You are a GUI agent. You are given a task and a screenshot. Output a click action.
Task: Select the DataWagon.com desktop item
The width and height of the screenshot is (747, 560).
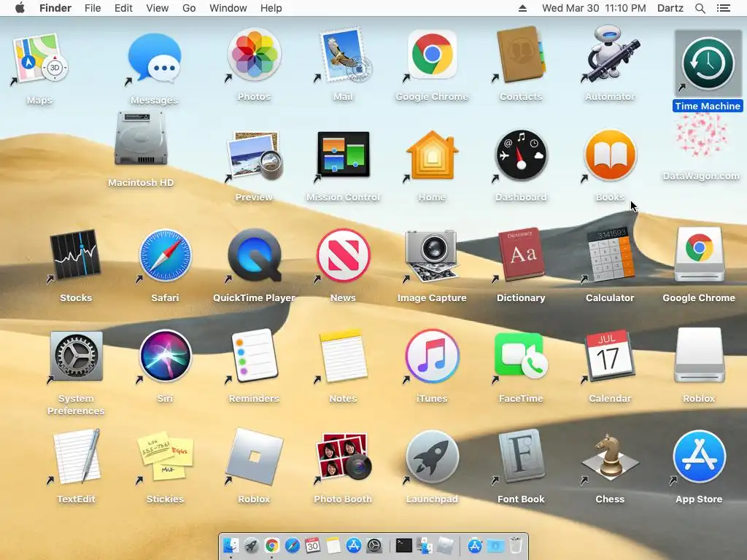pyautogui.click(x=701, y=135)
